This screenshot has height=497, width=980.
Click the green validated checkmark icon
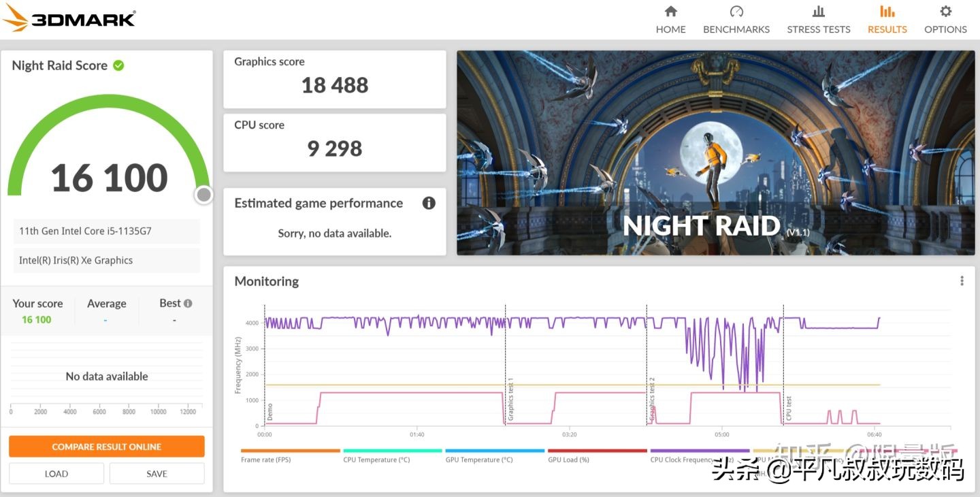118,65
